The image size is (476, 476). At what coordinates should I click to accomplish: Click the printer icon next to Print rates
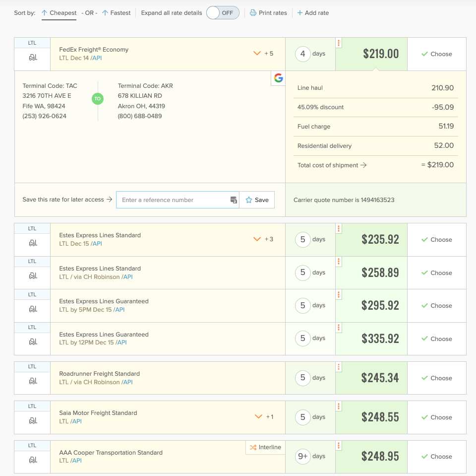[253, 13]
